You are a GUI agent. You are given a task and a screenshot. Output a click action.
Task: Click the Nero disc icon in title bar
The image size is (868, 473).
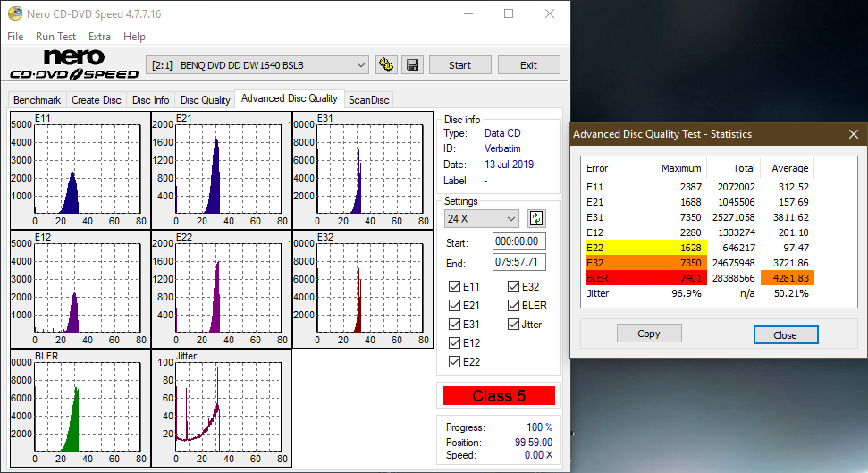click(x=15, y=13)
